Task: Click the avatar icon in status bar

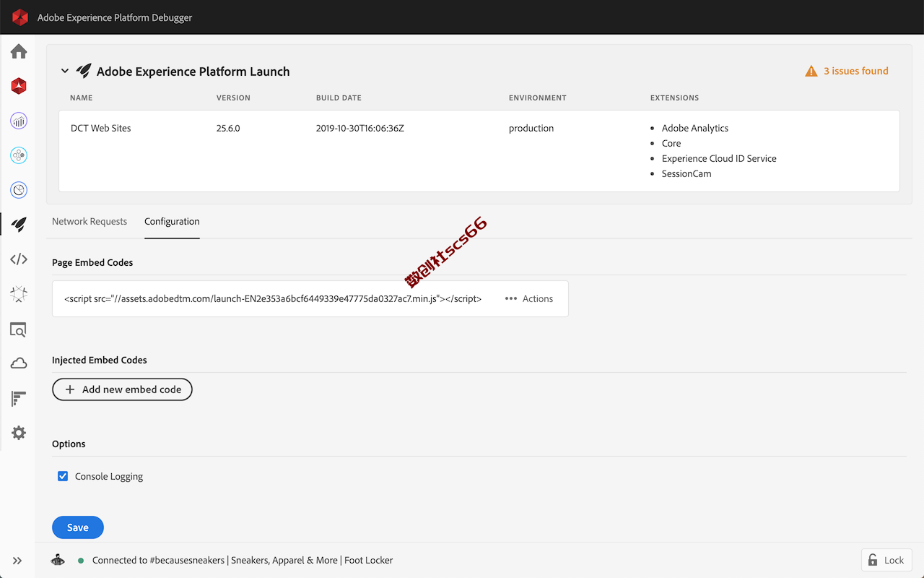Action: [x=58, y=560]
